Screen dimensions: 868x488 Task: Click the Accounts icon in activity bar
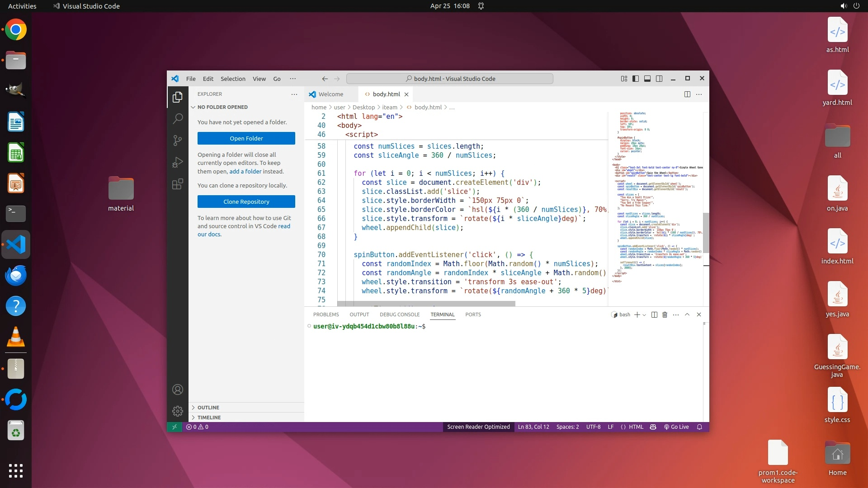tap(178, 389)
